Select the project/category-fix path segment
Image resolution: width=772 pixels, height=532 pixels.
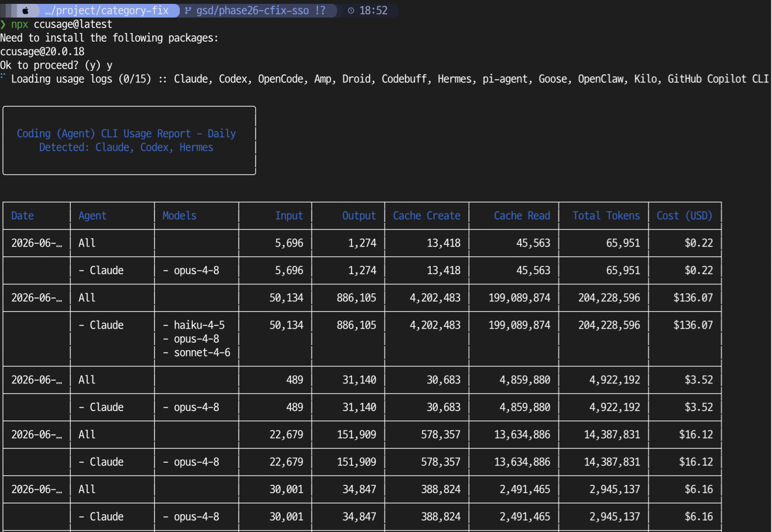pyautogui.click(x=107, y=10)
